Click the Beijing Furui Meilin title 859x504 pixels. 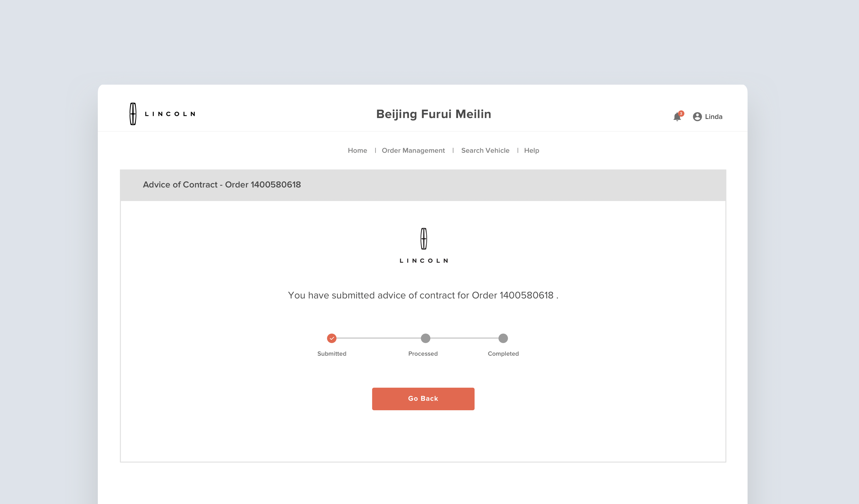click(434, 114)
